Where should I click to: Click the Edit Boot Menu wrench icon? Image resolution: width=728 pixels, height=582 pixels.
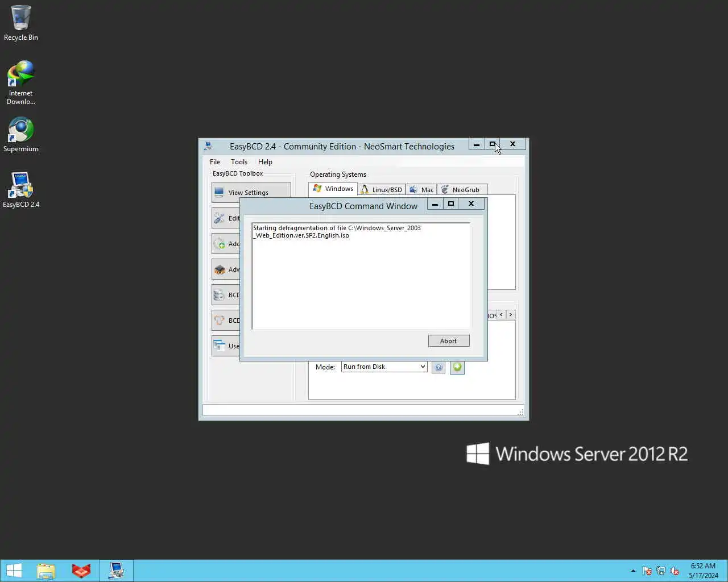pyautogui.click(x=220, y=218)
